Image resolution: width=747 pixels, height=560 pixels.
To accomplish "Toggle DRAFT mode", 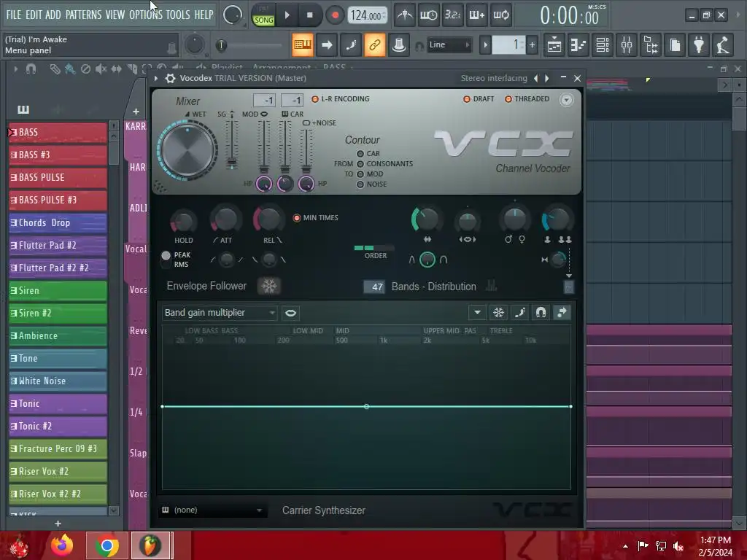I will pyautogui.click(x=479, y=99).
